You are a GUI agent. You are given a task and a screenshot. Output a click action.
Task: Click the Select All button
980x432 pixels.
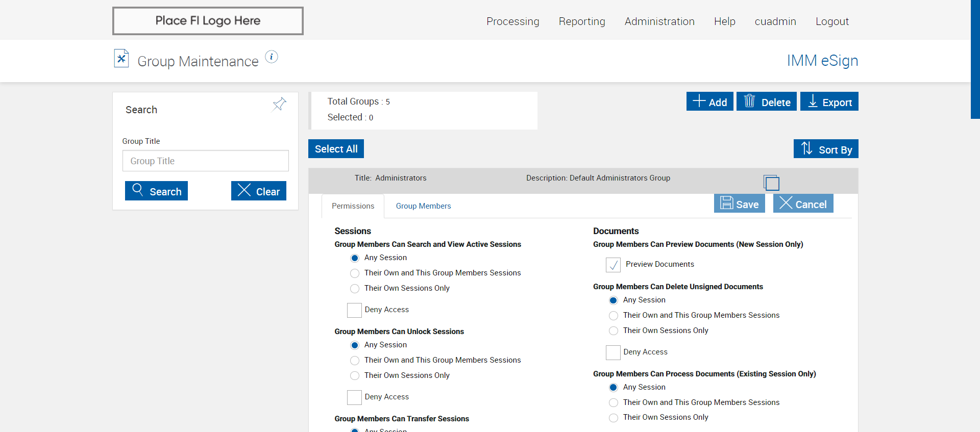click(336, 149)
